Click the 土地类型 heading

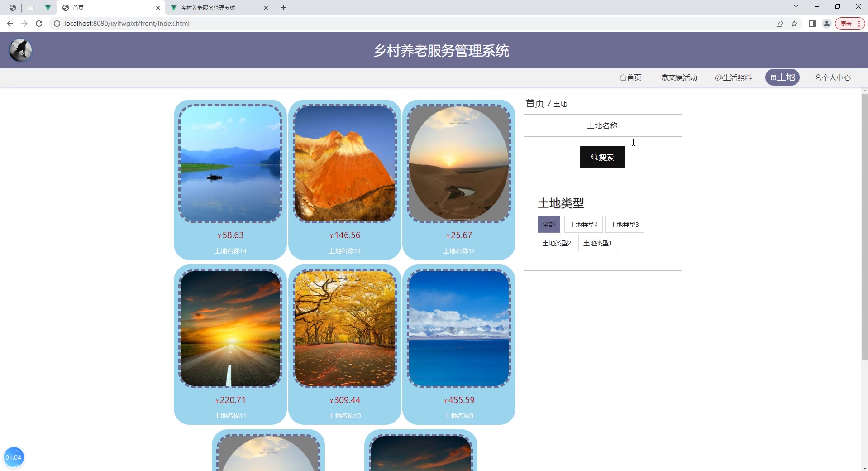(561, 203)
